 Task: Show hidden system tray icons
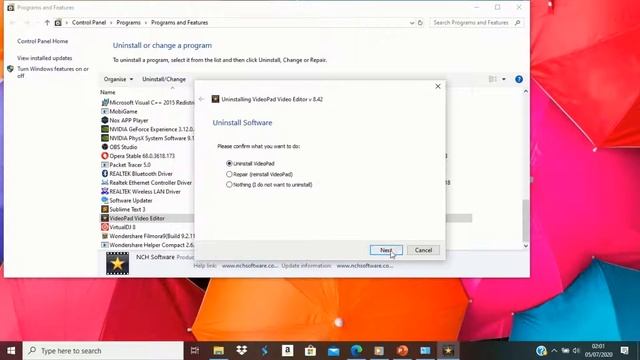(554, 351)
